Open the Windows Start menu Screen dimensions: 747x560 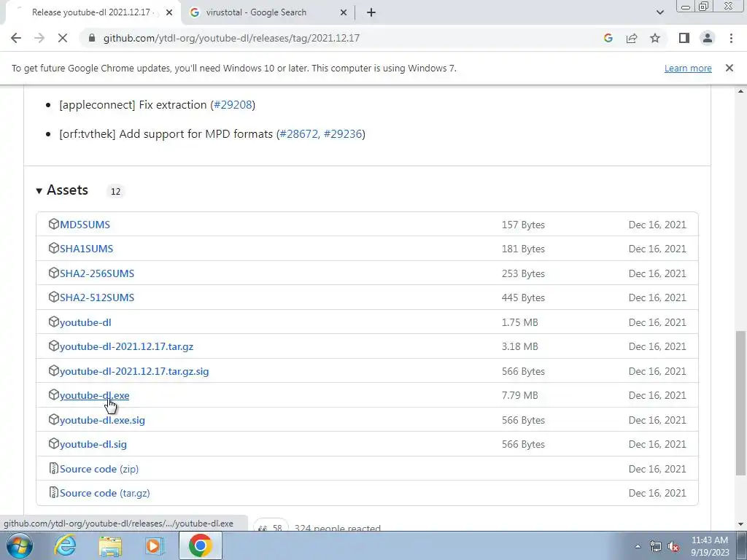pyautogui.click(x=20, y=545)
